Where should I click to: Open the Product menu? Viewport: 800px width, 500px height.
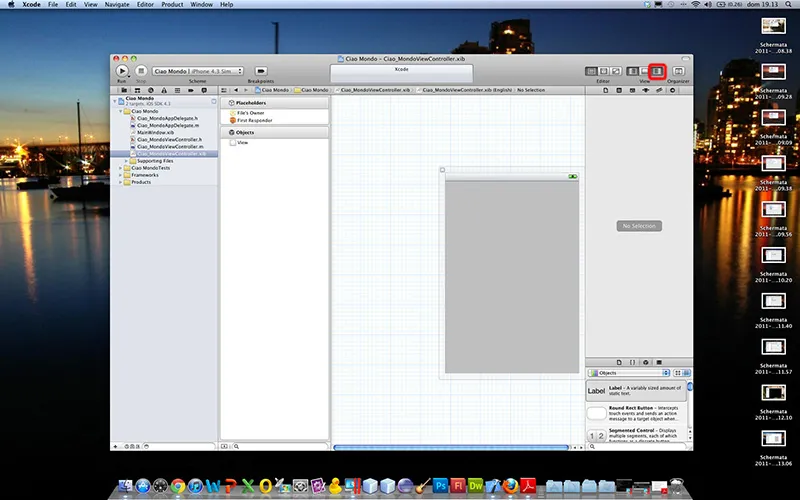point(172,4)
